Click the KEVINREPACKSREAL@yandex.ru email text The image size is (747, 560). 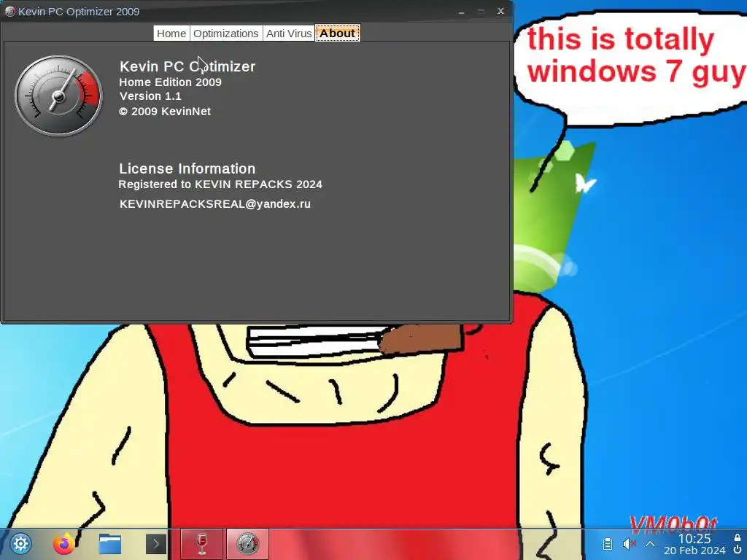click(x=215, y=204)
